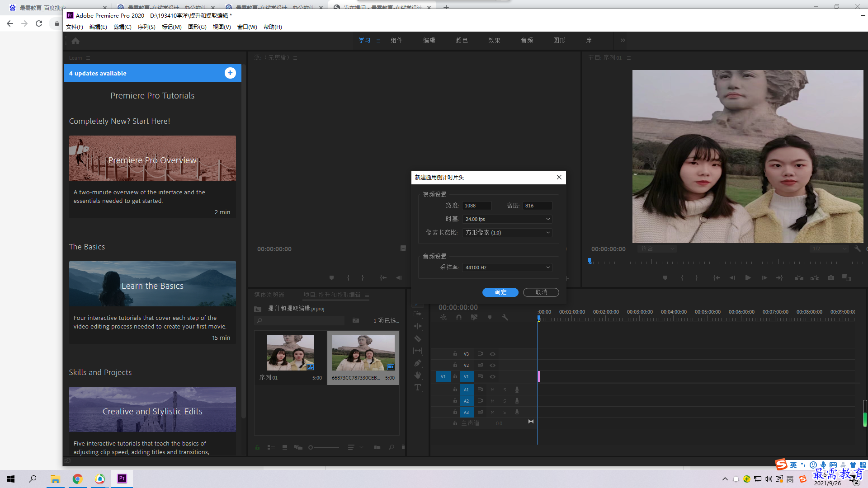Step forward one frame in Program monitor

(x=764, y=278)
